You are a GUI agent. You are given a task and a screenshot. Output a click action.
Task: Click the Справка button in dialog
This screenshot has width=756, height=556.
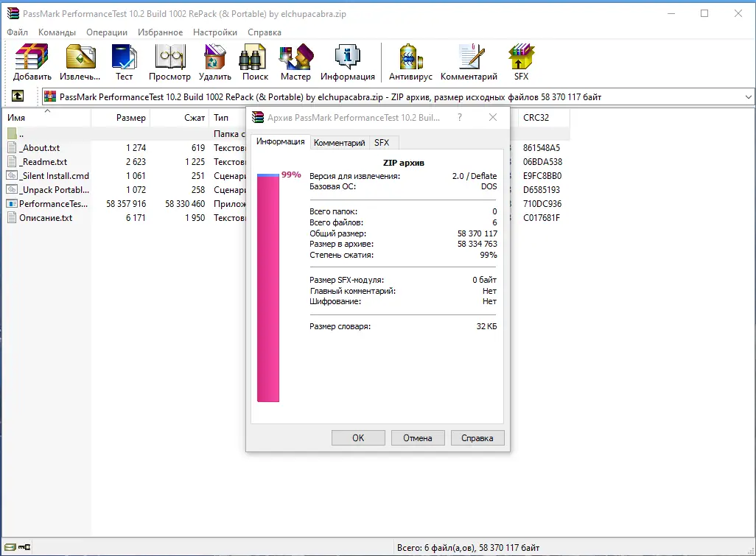(x=477, y=438)
